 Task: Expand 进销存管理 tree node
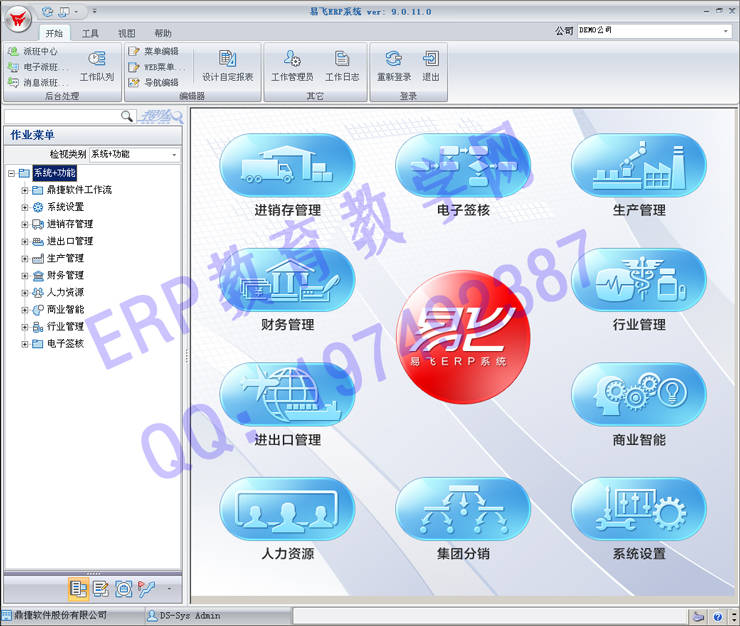pyautogui.click(x=25, y=224)
